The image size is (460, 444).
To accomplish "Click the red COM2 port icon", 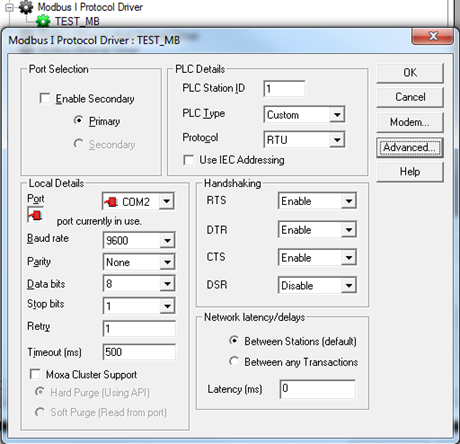I will click(x=111, y=202).
